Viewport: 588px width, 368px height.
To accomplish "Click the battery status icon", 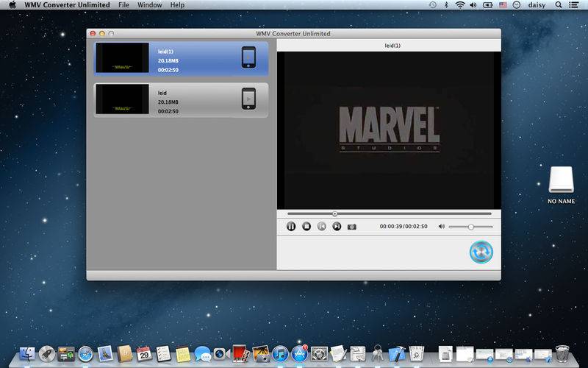I will pos(487,5).
